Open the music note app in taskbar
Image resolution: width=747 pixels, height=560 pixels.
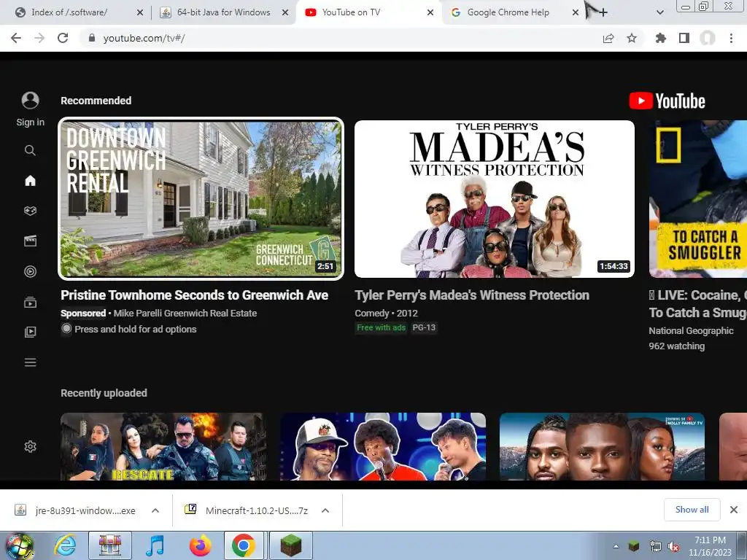(155, 545)
